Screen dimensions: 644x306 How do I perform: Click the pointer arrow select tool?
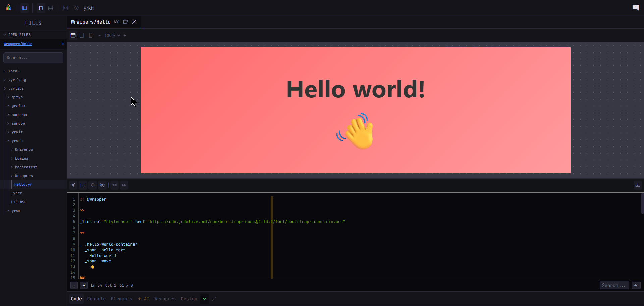(x=73, y=185)
